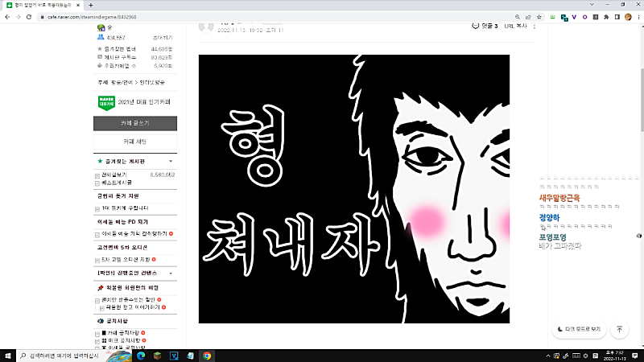Open the green extension icon
The image size is (644, 362).
pyautogui.click(x=553, y=17)
